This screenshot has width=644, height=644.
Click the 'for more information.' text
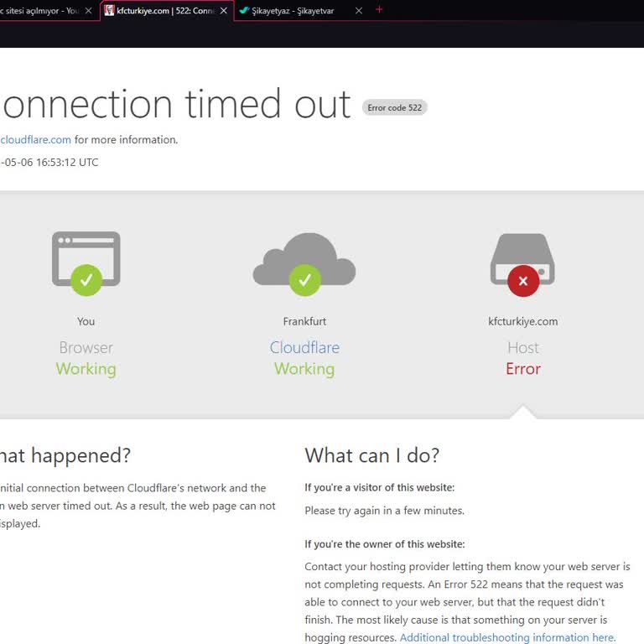coord(126,140)
